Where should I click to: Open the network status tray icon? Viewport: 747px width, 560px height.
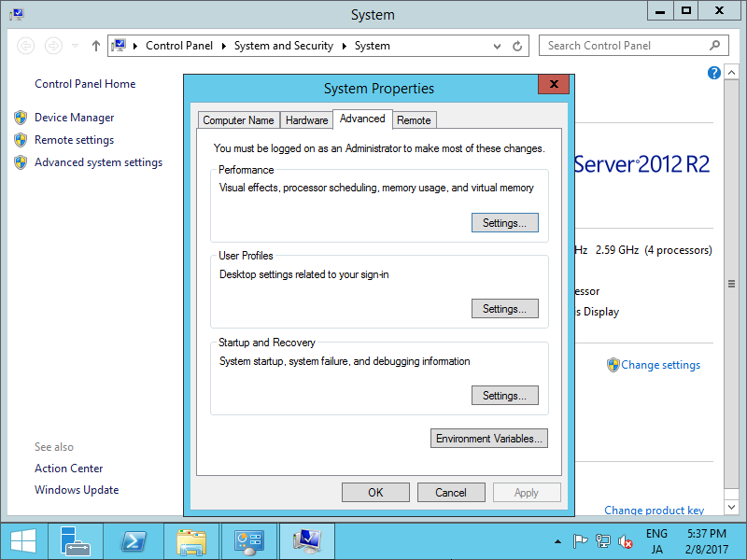pyautogui.click(x=605, y=540)
